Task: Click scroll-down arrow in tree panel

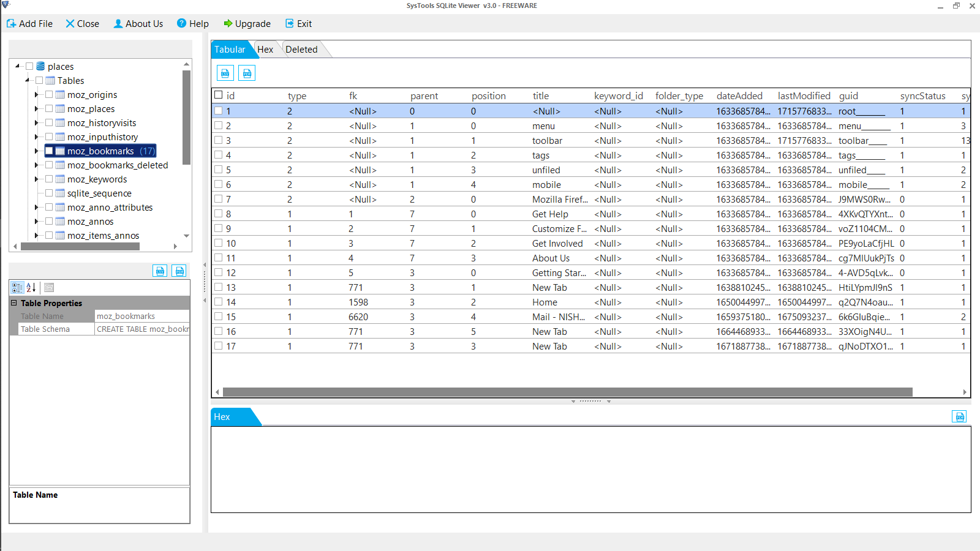Action: [186, 236]
